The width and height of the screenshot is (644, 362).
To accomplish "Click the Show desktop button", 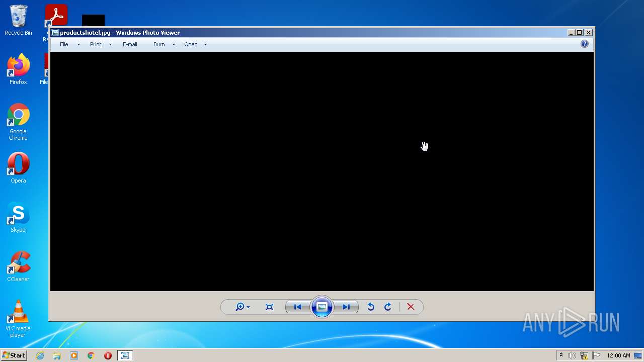I will coord(638,355).
